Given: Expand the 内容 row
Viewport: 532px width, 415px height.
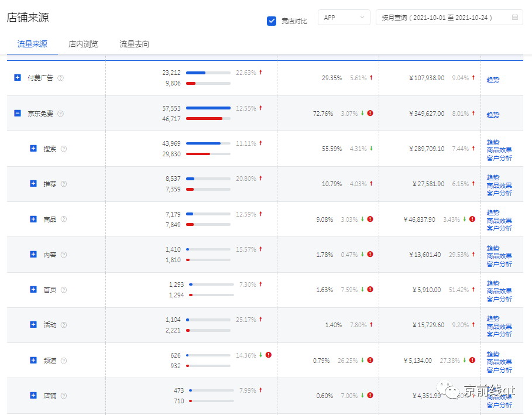Looking at the screenshot, I should [x=33, y=254].
